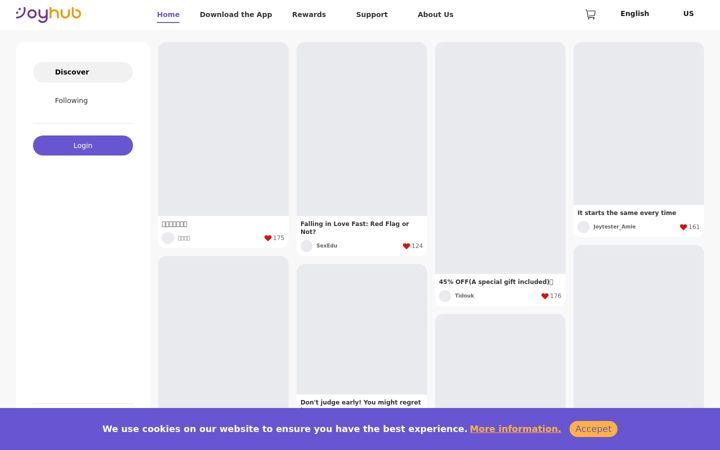Click the 175 likes count

(279, 238)
